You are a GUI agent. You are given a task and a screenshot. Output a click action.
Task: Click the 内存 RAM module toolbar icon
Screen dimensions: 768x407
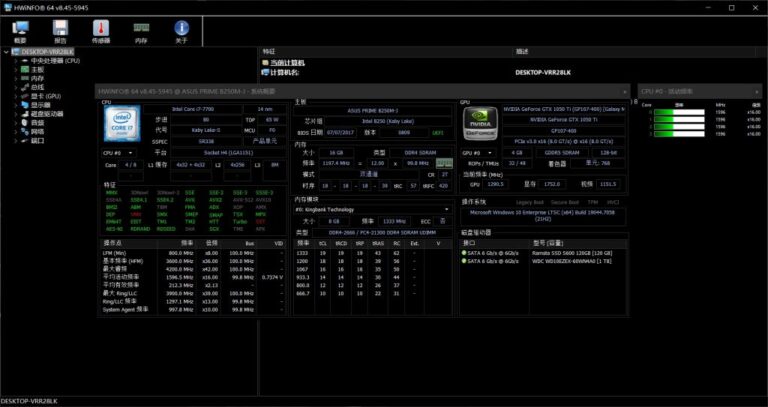click(141, 32)
